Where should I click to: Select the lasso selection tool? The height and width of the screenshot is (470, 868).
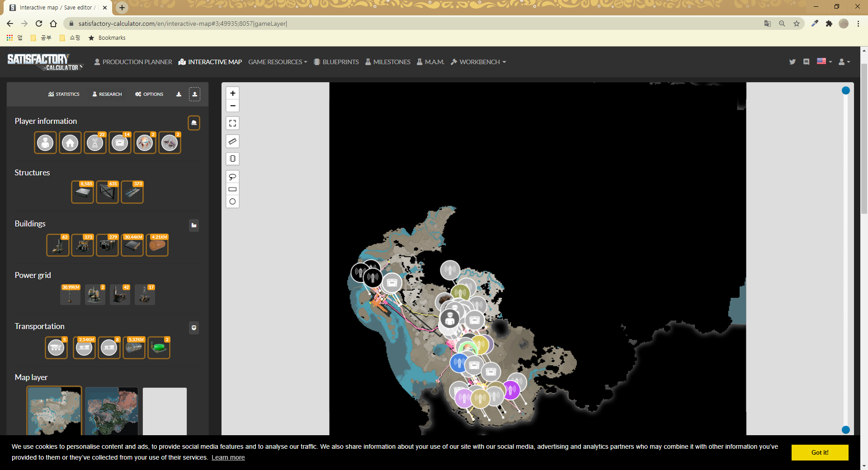[232, 176]
